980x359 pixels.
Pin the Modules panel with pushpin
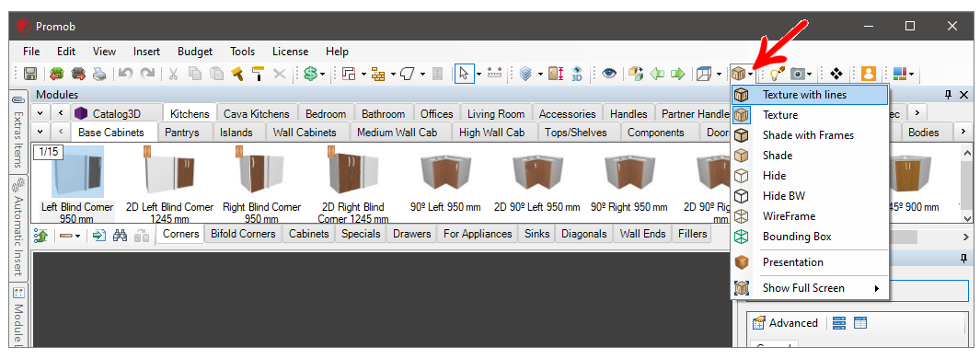[948, 95]
